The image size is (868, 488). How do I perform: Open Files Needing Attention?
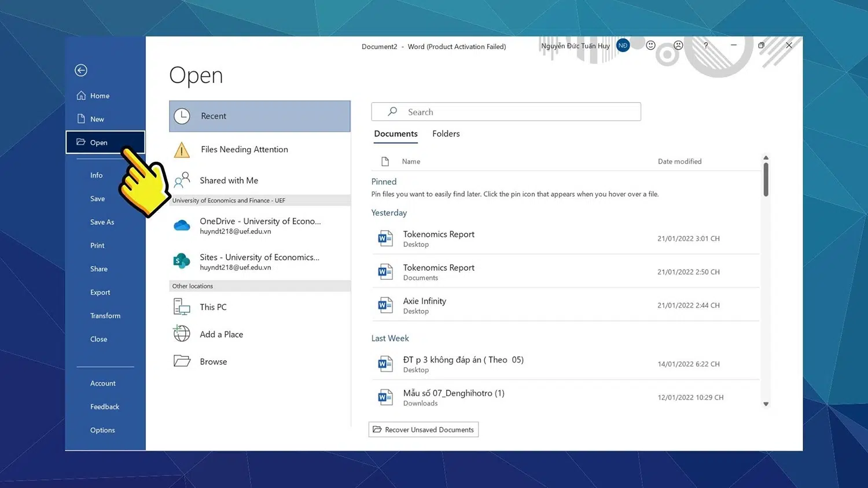coord(260,150)
